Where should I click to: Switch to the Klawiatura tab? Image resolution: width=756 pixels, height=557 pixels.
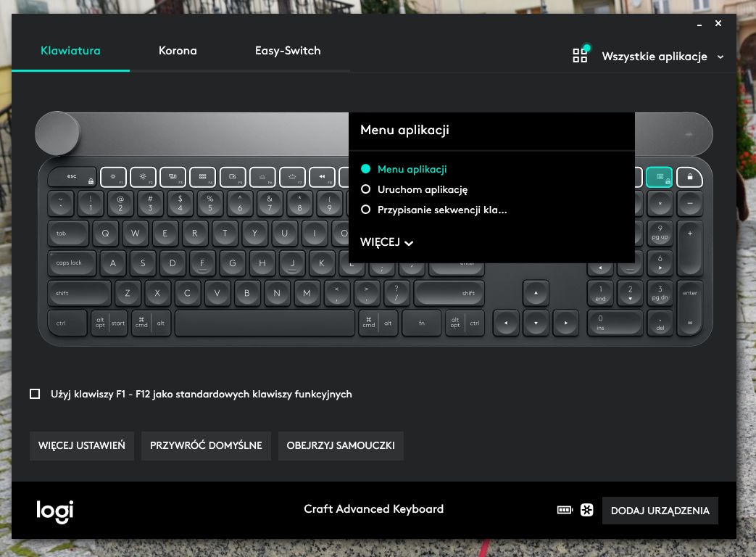[x=70, y=51]
